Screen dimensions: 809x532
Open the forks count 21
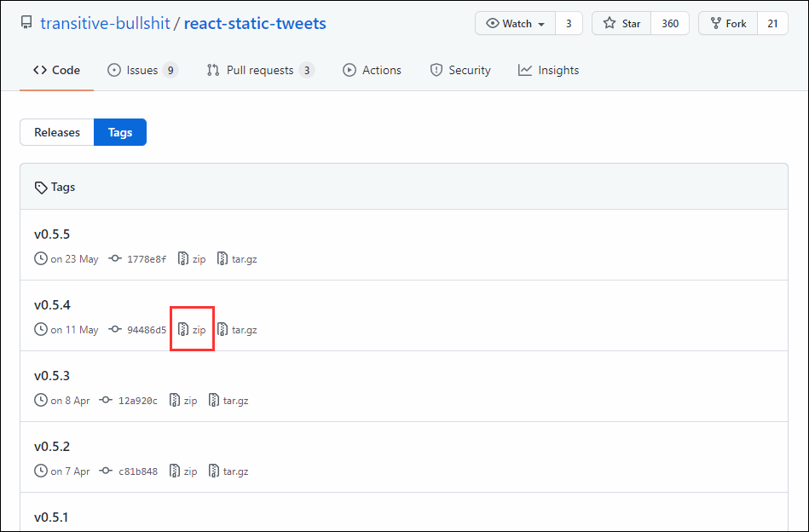(773, 24)
